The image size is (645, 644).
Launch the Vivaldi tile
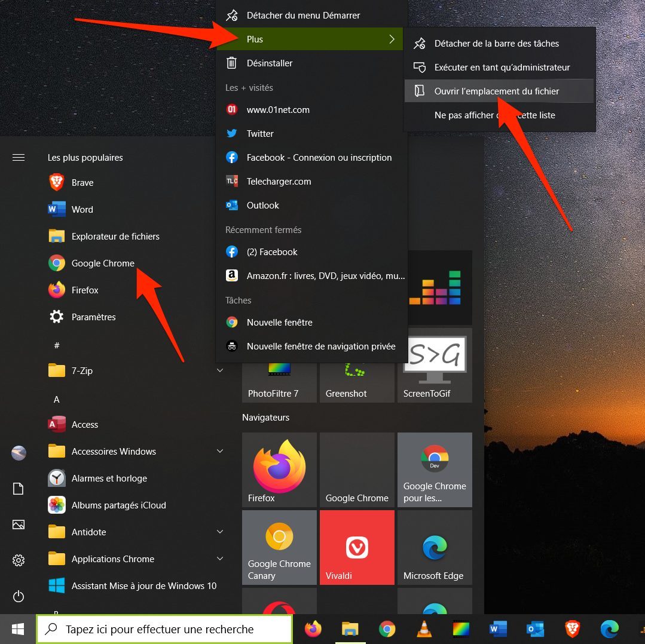(x=357, y=547)
